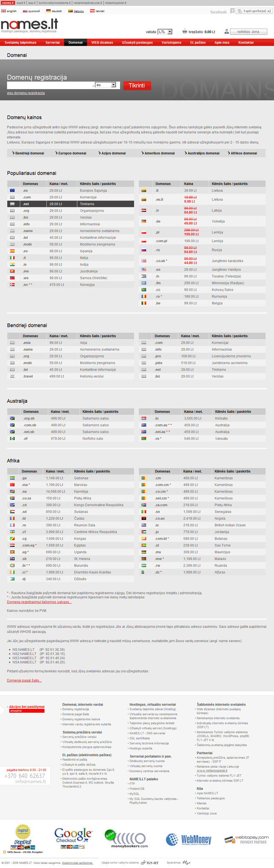The width and height of the screenshot is (274, 868).
Task: Open the Serveriai menu item
Action: pyautogui.click(x=52, y=42)
